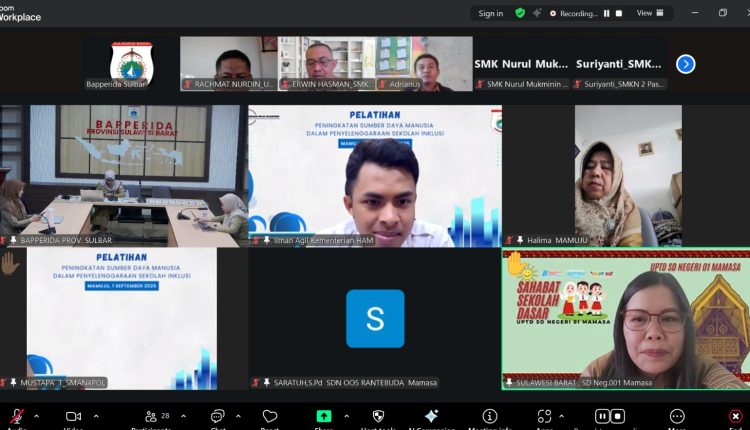Click the React heart icon
Image resolution: width=750 pixels, height=430 pixels.
(269, 416)
